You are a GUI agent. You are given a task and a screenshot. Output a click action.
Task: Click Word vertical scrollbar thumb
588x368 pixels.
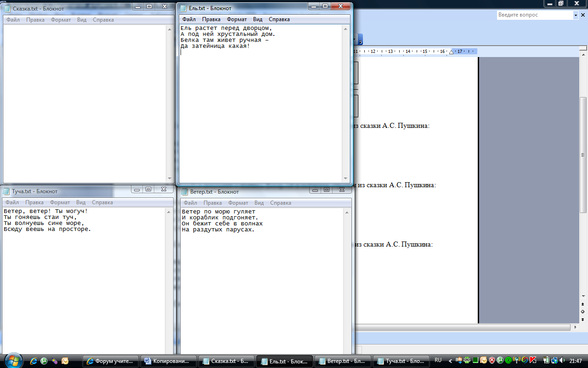click(583, 155)
